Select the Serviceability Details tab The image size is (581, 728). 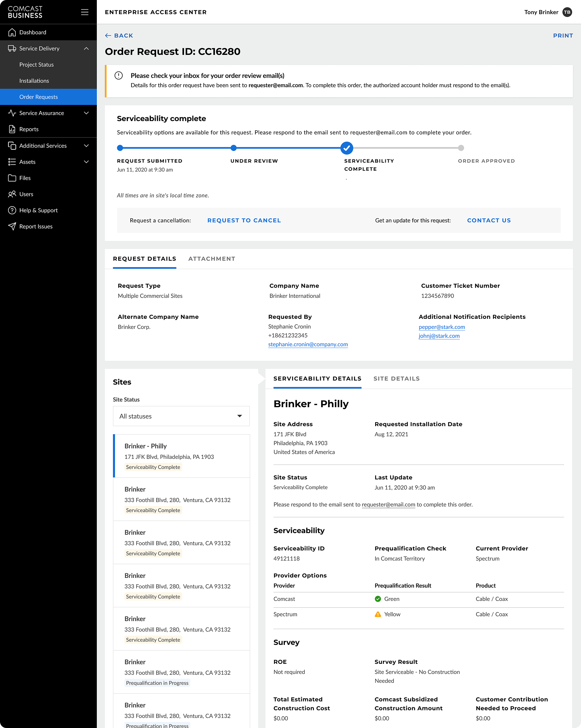pyautogui.click(x=318, y=379)
